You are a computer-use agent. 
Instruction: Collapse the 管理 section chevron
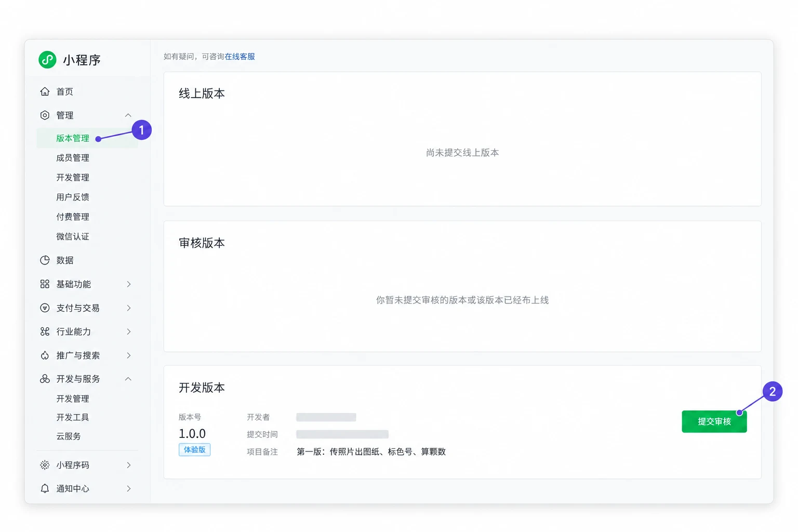pos(128,115)
